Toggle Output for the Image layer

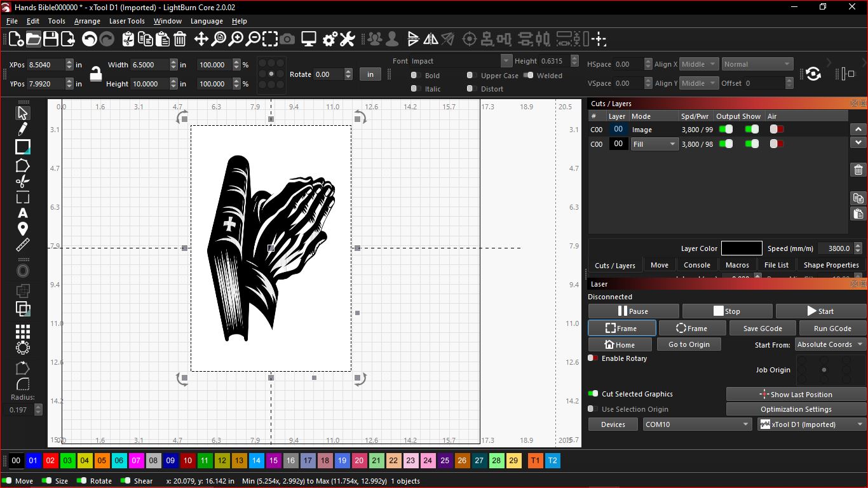tap(726, 129)
